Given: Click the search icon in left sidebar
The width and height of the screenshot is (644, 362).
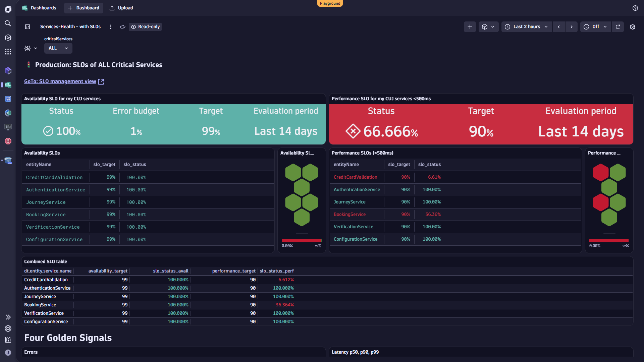Looking at the screenshot, I should pos(8,23).
